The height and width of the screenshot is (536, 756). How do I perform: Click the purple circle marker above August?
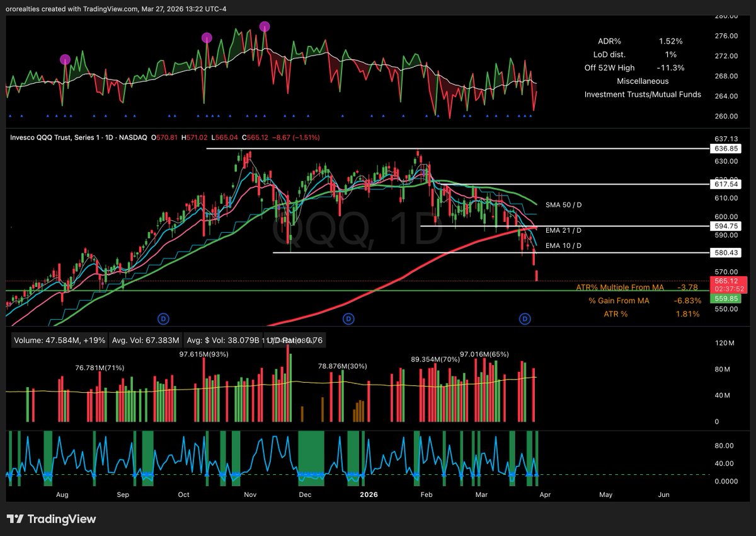pos(66,60)
